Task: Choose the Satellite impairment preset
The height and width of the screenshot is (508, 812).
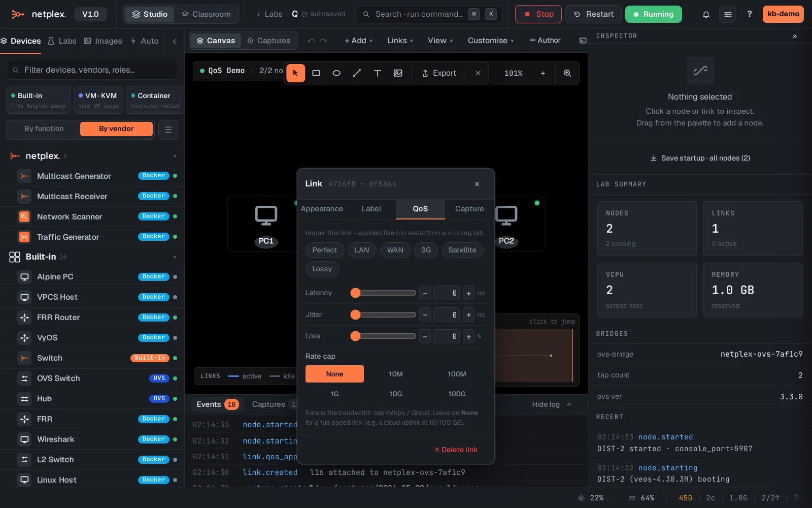Action: (462, 250)
